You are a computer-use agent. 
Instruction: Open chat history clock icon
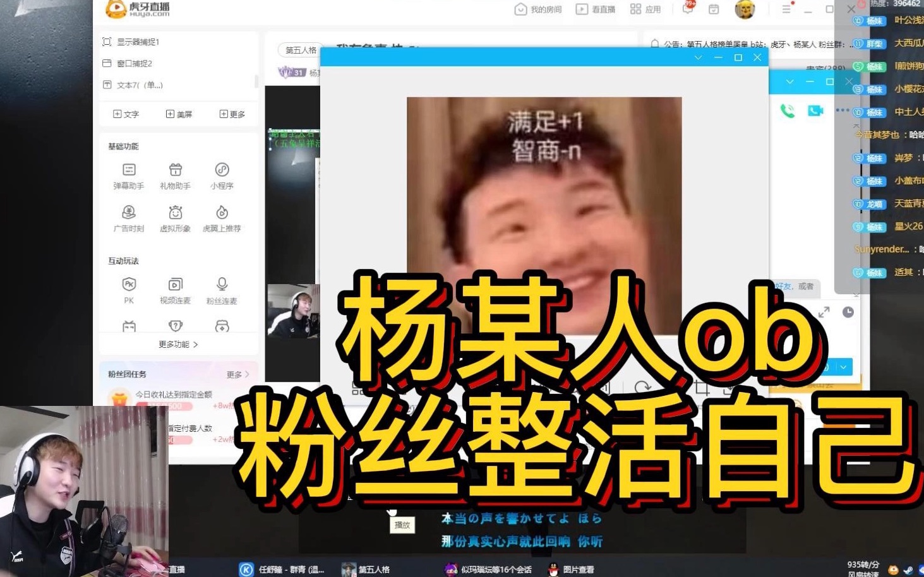pos(848,312)
